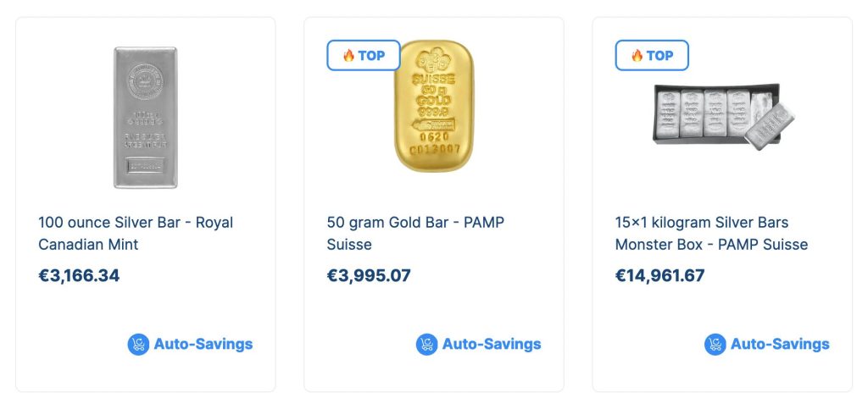Select Auto-Savings text under the Silver Bars Monster Box
The height and width of the screenshot is (409, 868).
780,345
